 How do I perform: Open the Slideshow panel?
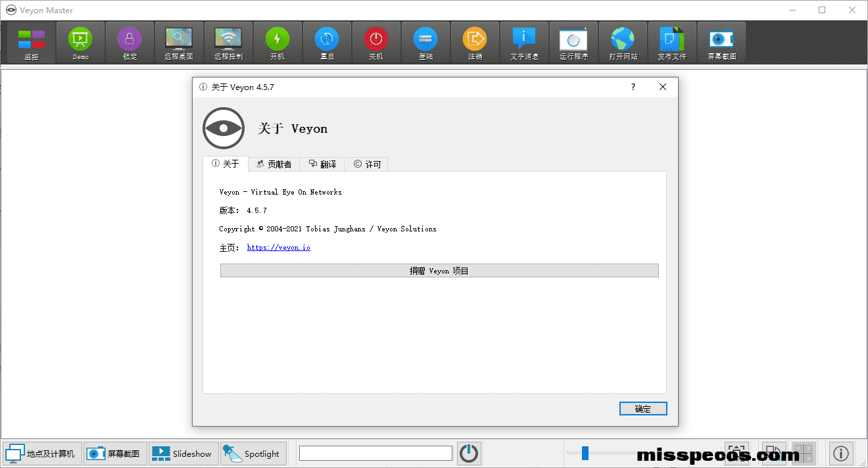pos(183,454)
